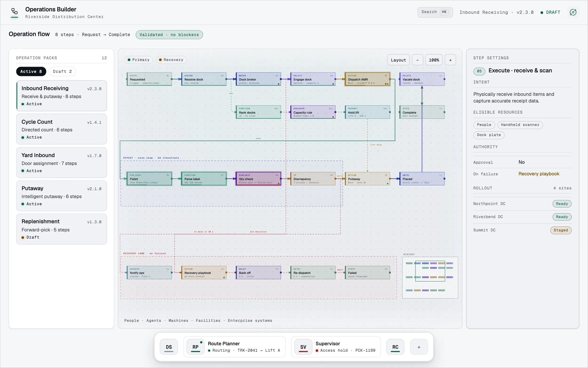The width and height of the screenshot is (588, 368).
Task: Select the Resolve dock node
Action: pos(204,79)
